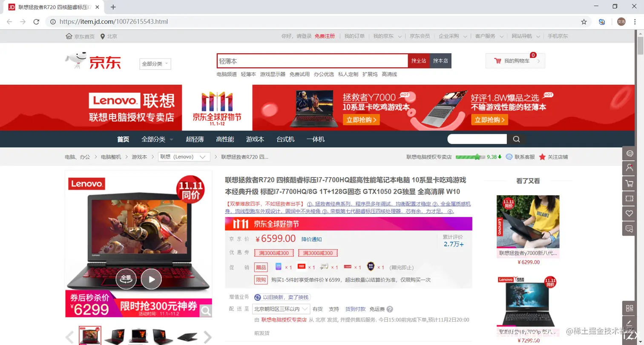
Task: Click the magnifier search icon in the store navigation bar
Action: tap(516, 139)
